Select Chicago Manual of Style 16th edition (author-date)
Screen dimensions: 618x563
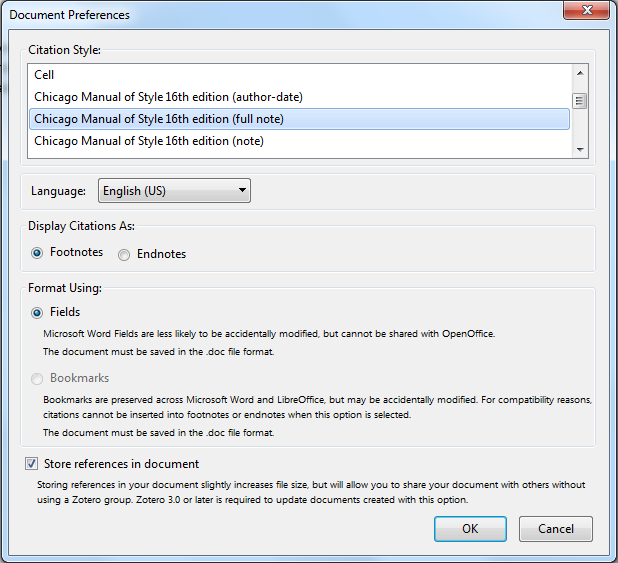299,97
